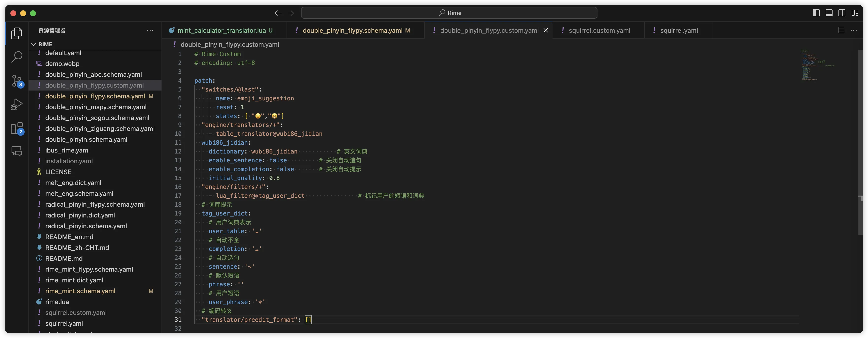Open Customize Layout icon in title bar
Viewport: 868px width, 338px height.
(855, 13)
